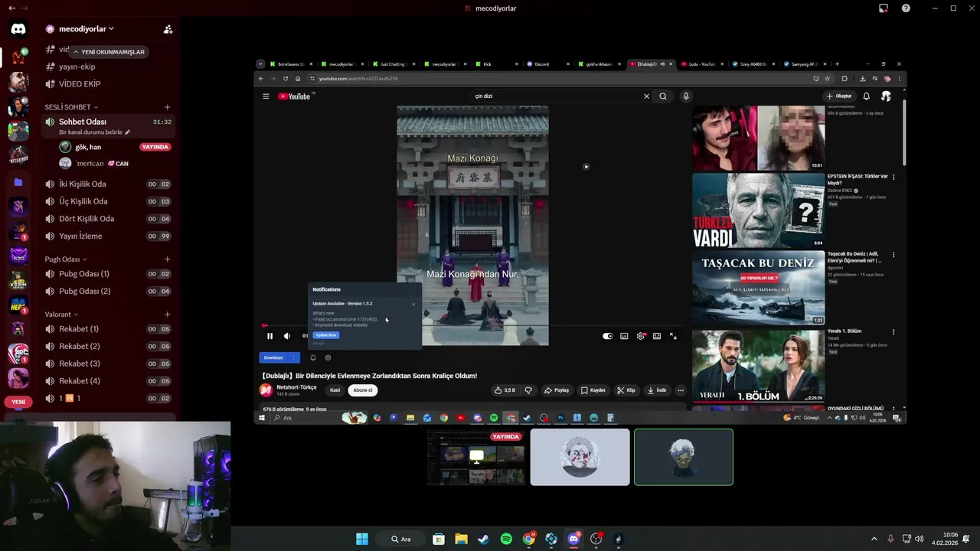
Task: Toggle YouTube autoplay switch
Action: pos(607,336)
